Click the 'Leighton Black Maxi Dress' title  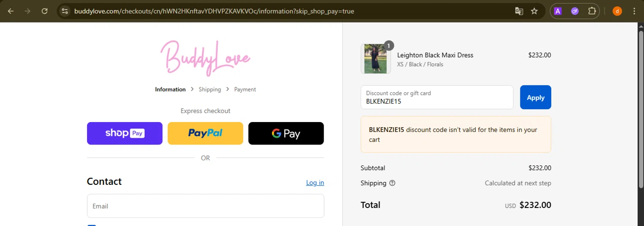(435, 55)
